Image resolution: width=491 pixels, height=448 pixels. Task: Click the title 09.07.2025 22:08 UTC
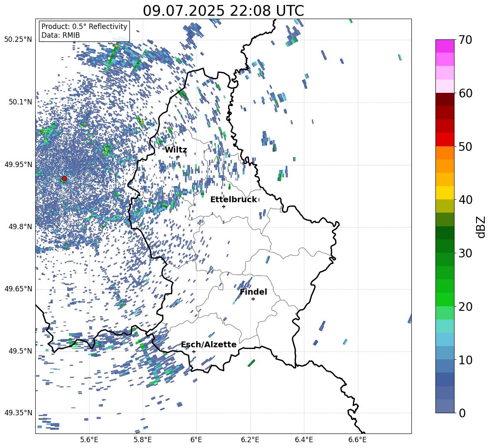coord(223,11)
